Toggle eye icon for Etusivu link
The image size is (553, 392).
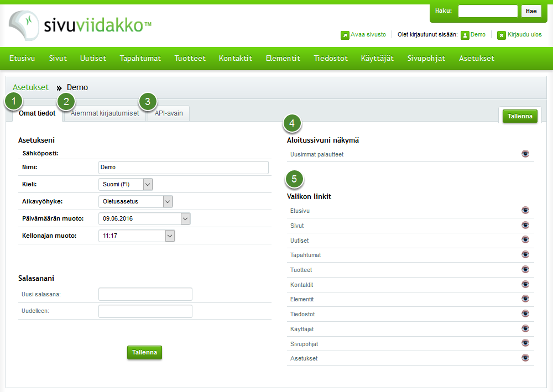click(525, 210)
